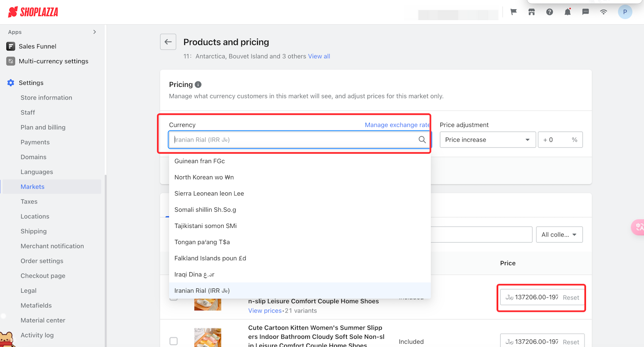Open Store information settings

pyautogui.click(x=46, y=97)
